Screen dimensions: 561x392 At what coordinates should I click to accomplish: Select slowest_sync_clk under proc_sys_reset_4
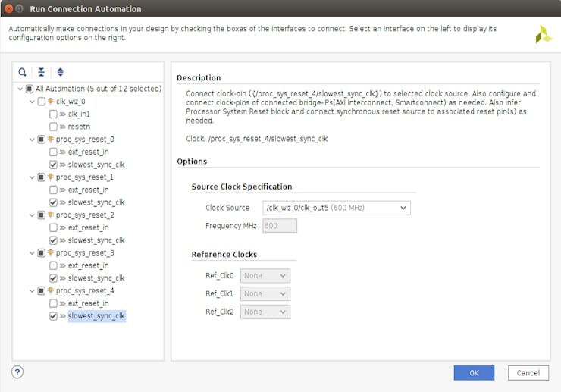pyautogui.click(x=96, y=316)
